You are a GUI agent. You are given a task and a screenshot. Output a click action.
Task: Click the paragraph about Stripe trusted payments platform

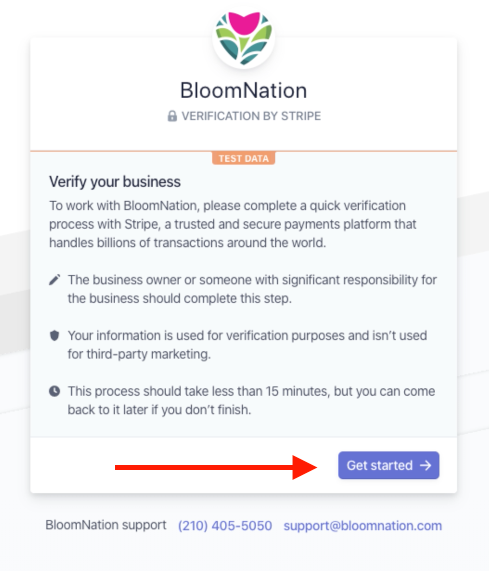pyautogui.click(x=233, y=224)
